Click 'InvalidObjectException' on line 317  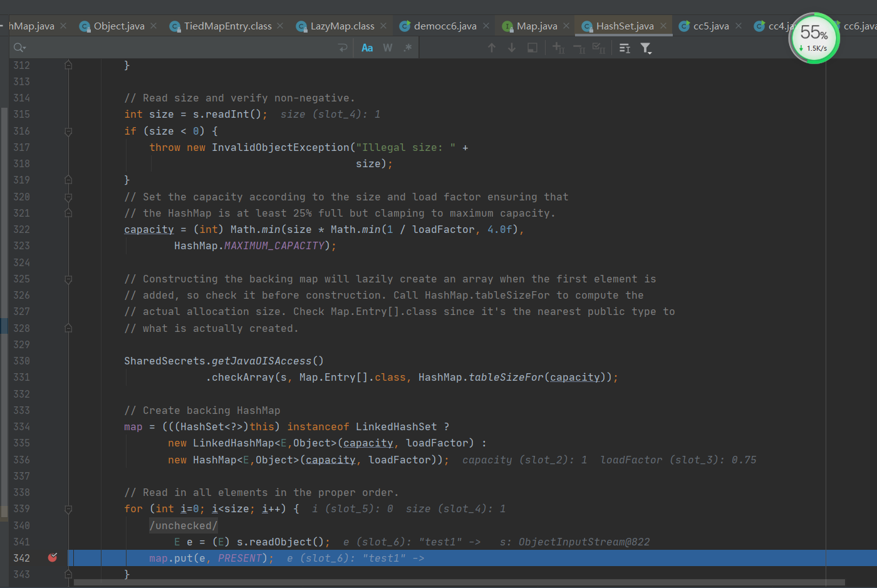pyautogui.click(x=280, y=147)
